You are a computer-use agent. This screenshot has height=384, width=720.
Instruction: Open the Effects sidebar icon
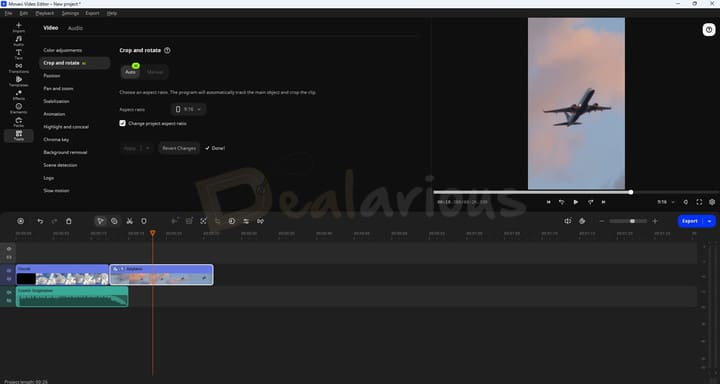[18, 95]
